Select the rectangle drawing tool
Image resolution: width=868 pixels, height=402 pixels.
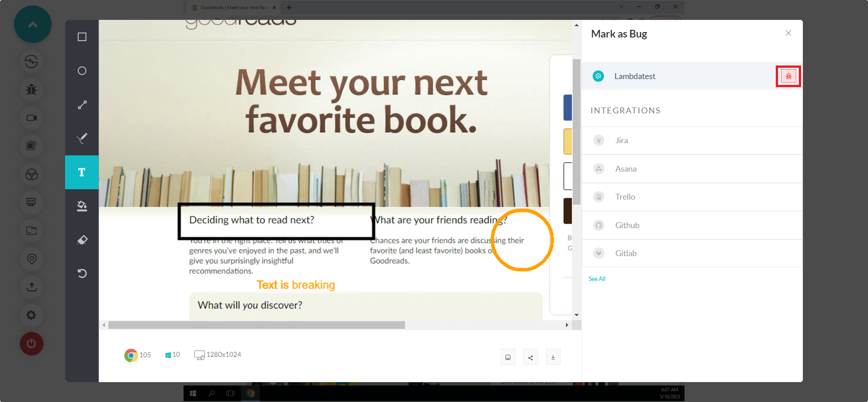pyautogui.click(x=82, y=37)
